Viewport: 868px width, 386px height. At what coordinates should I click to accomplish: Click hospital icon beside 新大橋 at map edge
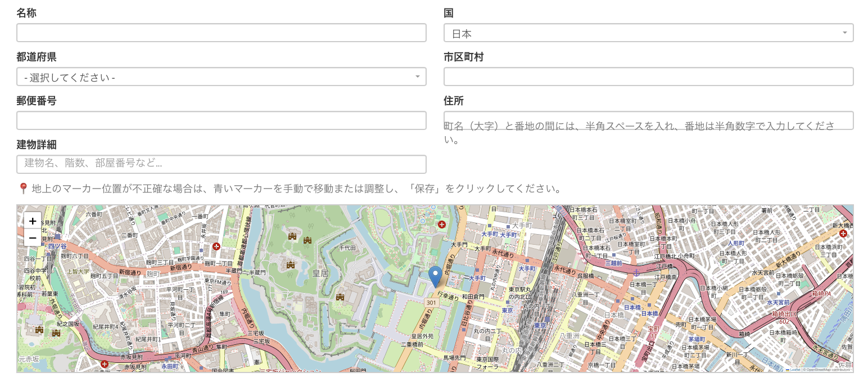pyautogui.click(x=843, y=233)
